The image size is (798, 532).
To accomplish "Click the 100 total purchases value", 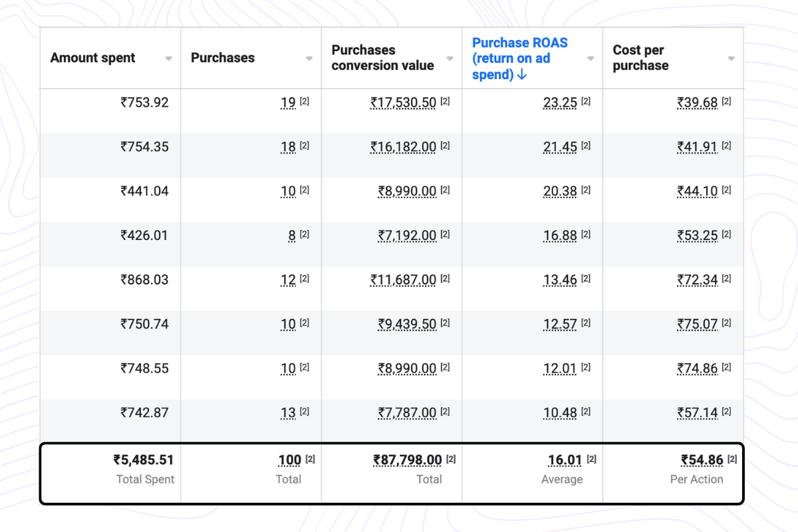I will (x=289, y=460).
